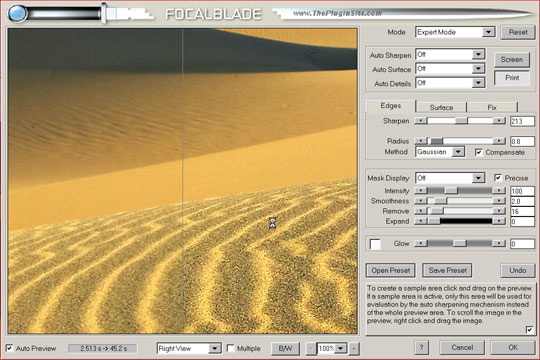Open the Mode dropdown showing Expert Mode
Screen dimensions: 540x360
point(455,32)
